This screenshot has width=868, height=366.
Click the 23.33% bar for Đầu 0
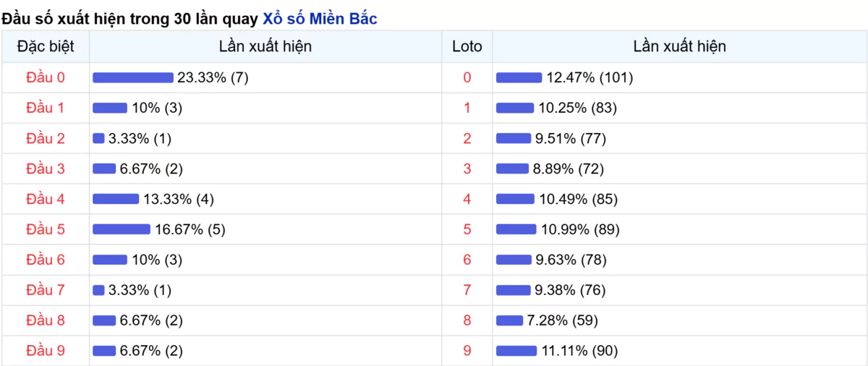tap(133, 77)
